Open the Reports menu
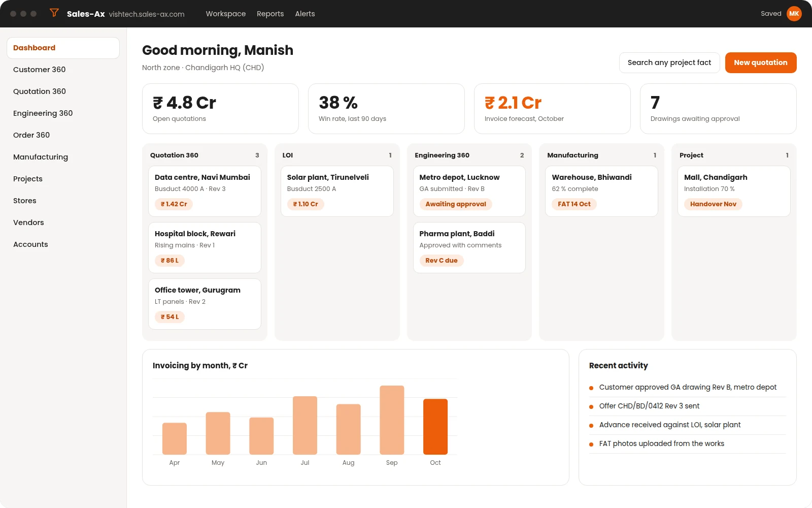Screen dimensions: 812x508 coord(270,14)
